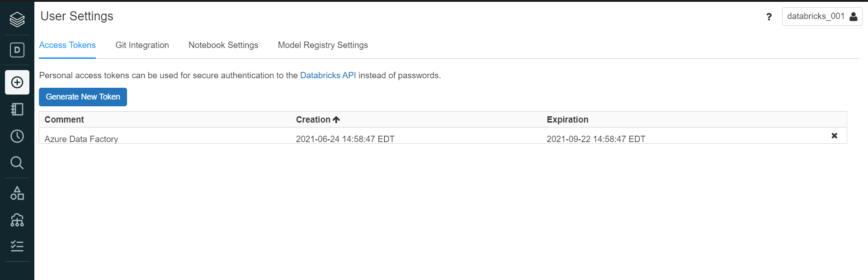Open the Data shapes icon in sidebar
This screenshot has height=280, width=868.
(17, 193)
